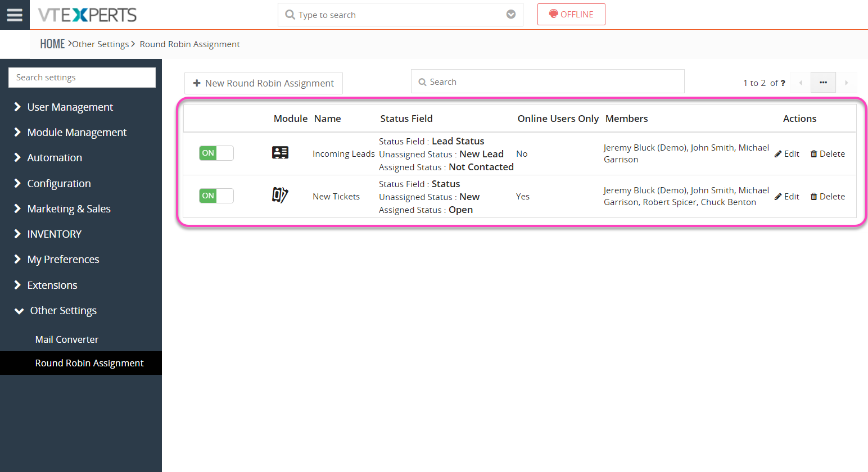Open page jump ellipsis button

(823, 83)
